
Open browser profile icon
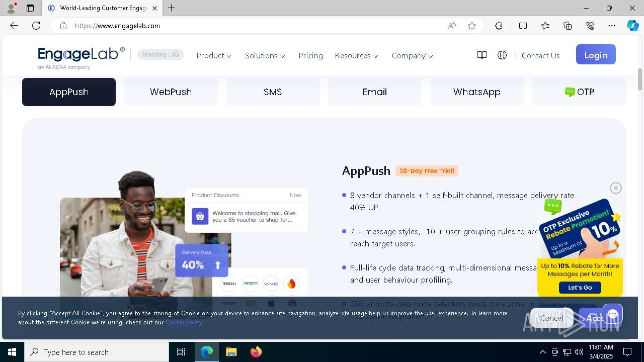pos(11,8)
